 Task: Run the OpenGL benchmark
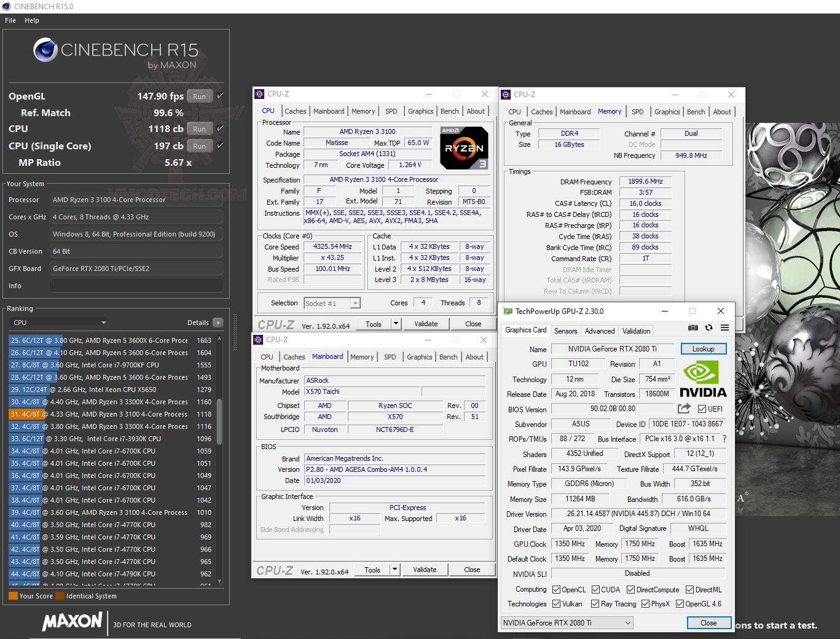(199, 96)
